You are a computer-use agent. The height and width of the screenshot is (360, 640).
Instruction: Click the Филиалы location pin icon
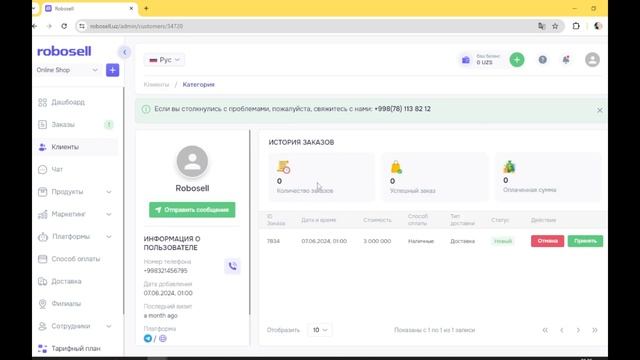pos(42,304)
